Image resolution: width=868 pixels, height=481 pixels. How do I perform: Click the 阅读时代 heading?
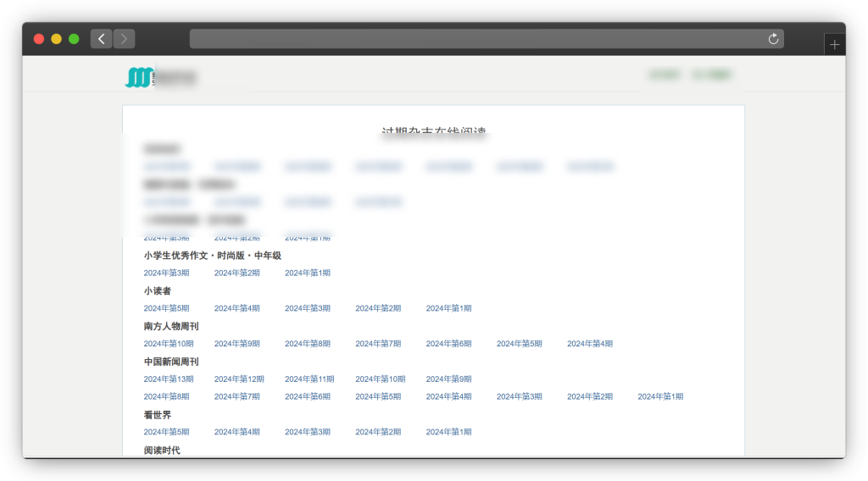point(162,450)
